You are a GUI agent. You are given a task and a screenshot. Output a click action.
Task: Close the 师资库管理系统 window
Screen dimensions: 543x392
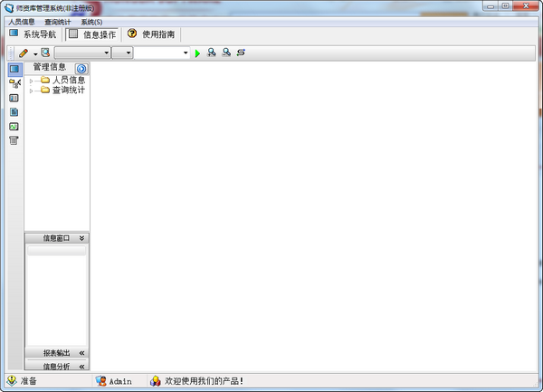point(526,6)
